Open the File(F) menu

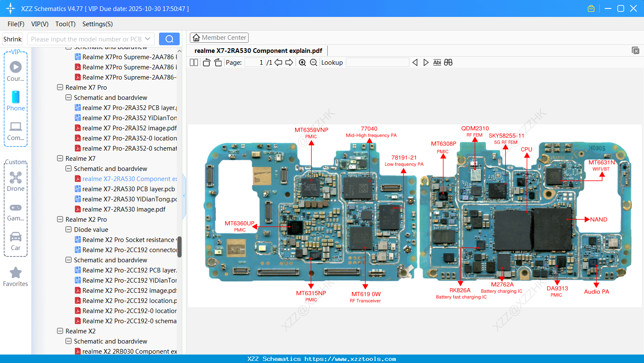[16, 24]
